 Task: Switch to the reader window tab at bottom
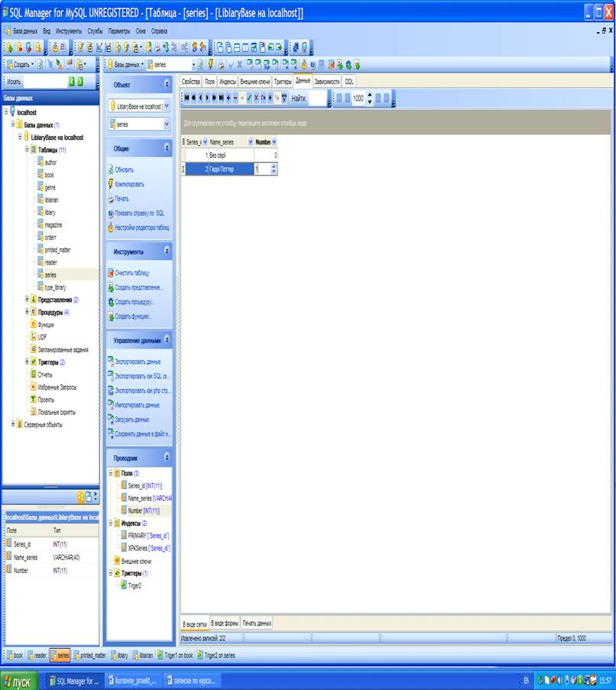pos(37,656)
